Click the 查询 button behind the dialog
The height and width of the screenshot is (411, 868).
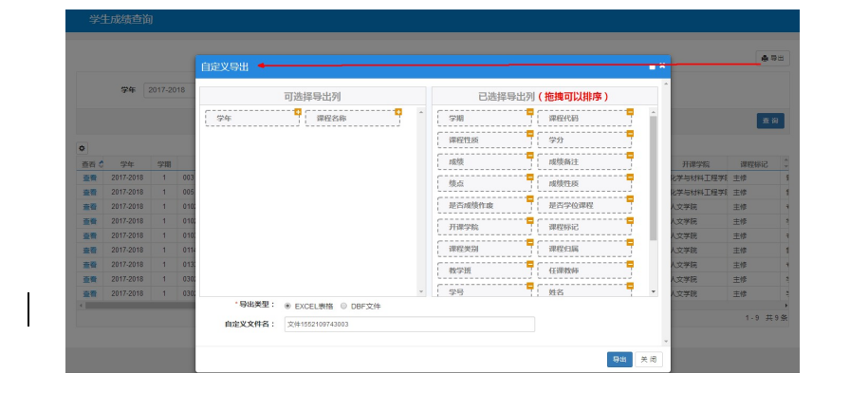click(769, 121)
